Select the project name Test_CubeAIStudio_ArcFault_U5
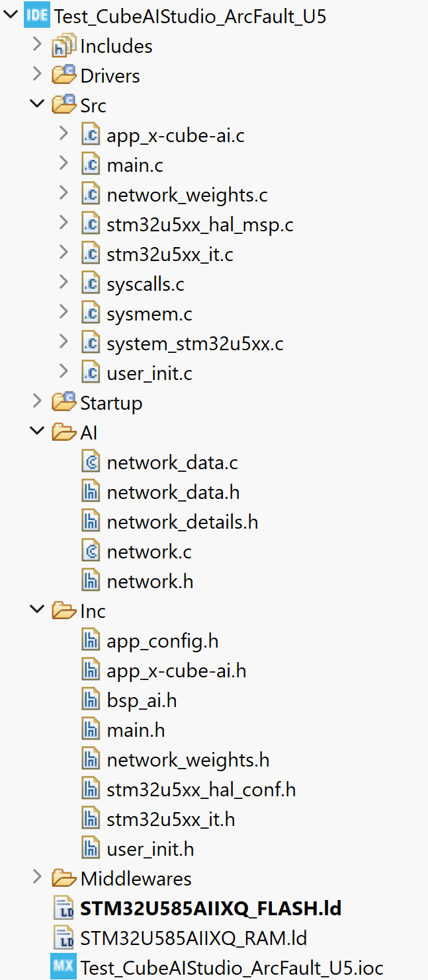428x980 pixels. [190, 16]
